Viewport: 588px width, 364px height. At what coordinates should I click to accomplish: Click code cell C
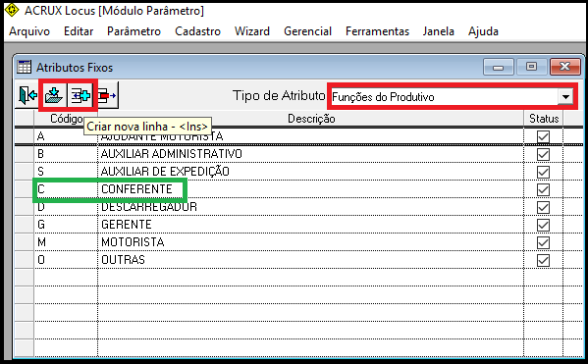click(66, 189)
